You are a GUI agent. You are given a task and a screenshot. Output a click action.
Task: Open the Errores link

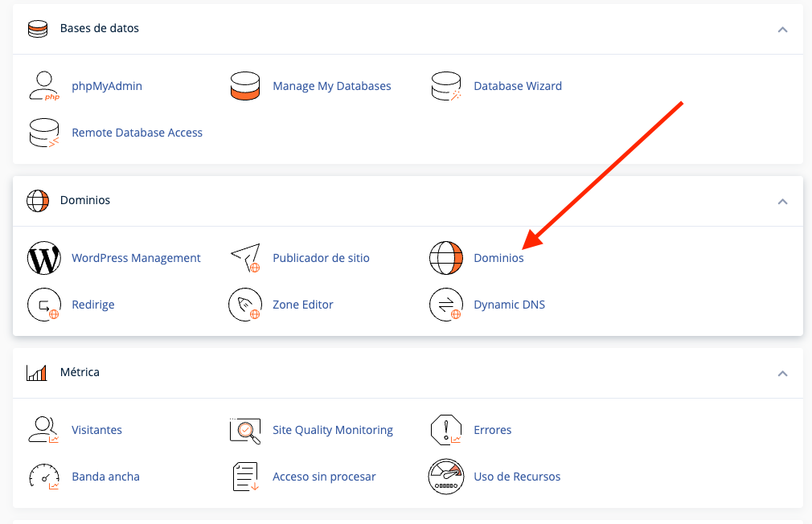coord(492,430)
